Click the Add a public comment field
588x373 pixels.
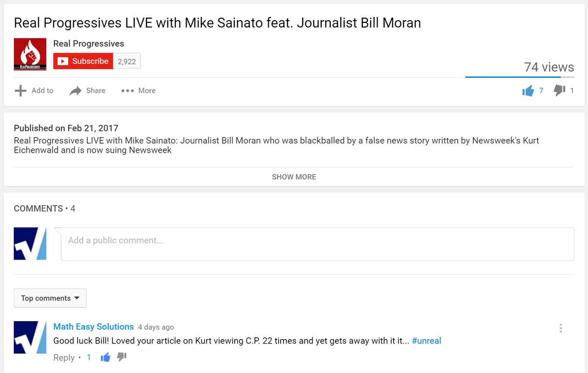[317, 244]
